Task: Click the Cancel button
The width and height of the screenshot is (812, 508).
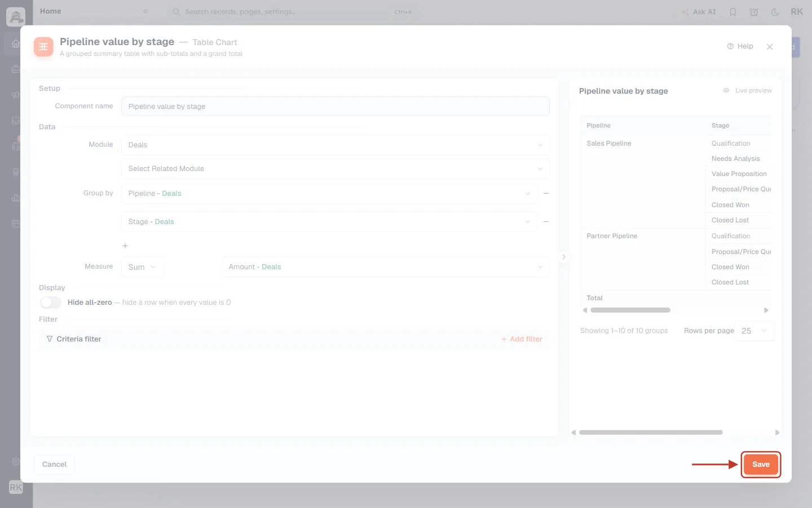Action: 54,465
